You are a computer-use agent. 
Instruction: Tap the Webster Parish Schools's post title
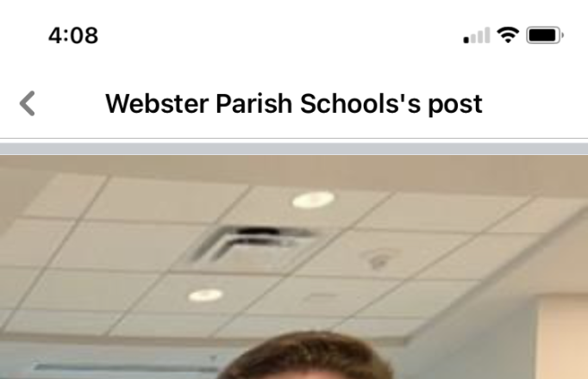point(294,103)
